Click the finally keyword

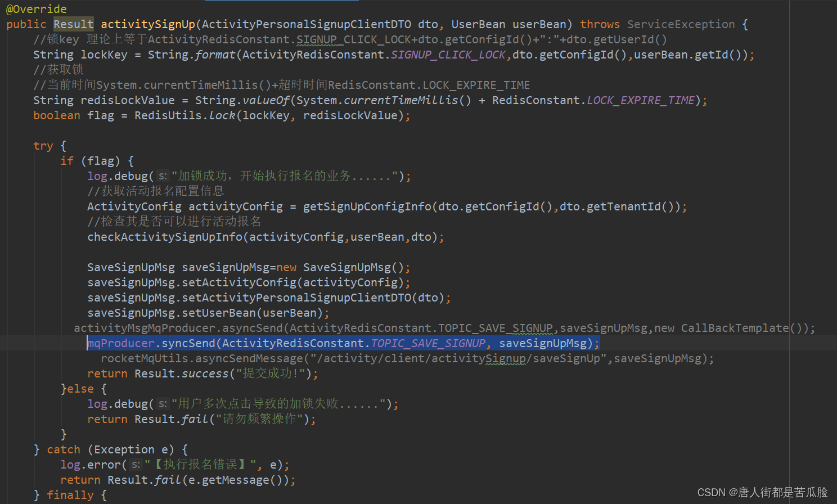coord(70,495)
